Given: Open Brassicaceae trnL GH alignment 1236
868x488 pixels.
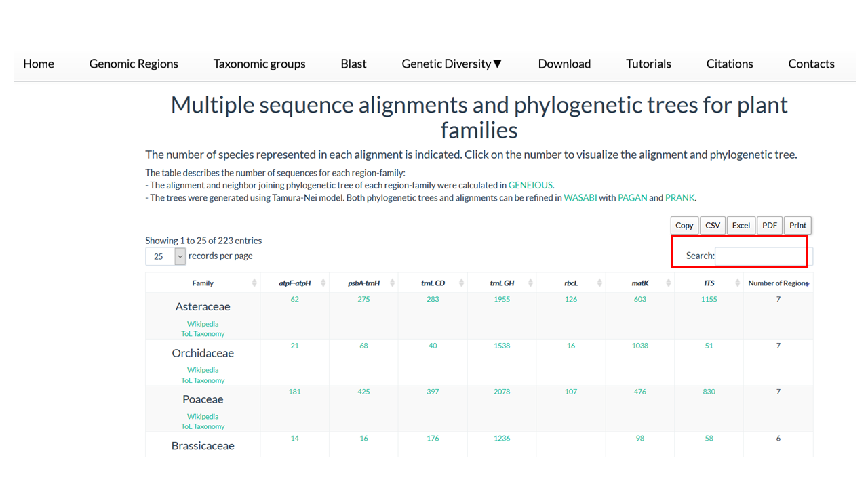Looking at the screenshot, I should [502, 439].
